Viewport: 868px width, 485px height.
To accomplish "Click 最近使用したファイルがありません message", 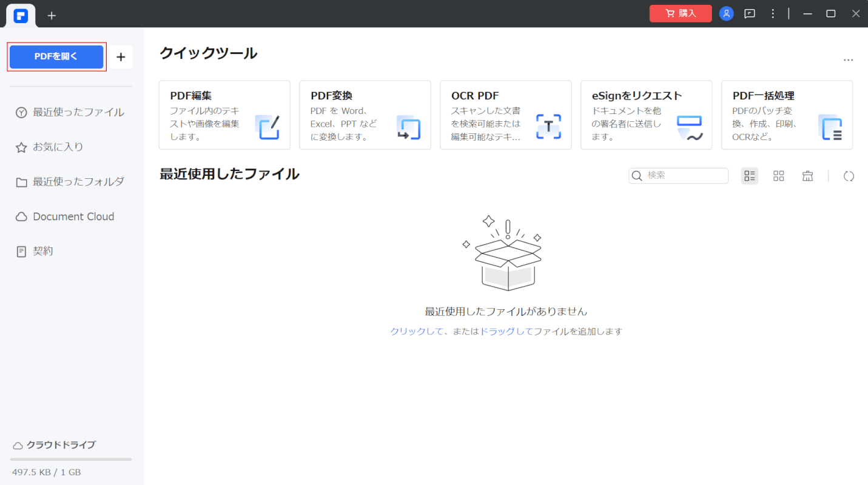I will (506, 312).
